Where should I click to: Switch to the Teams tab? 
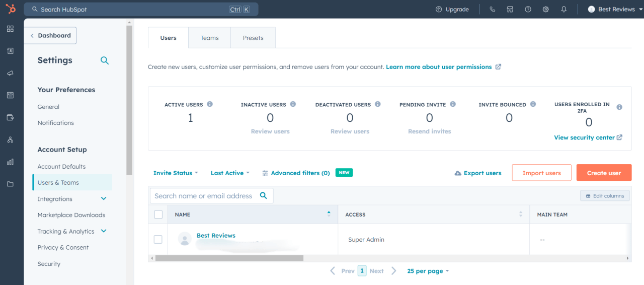(209, 38)
